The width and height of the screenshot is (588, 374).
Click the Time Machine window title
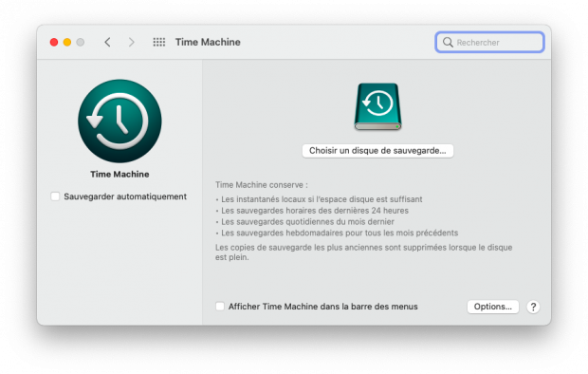[x=208, y=42]
